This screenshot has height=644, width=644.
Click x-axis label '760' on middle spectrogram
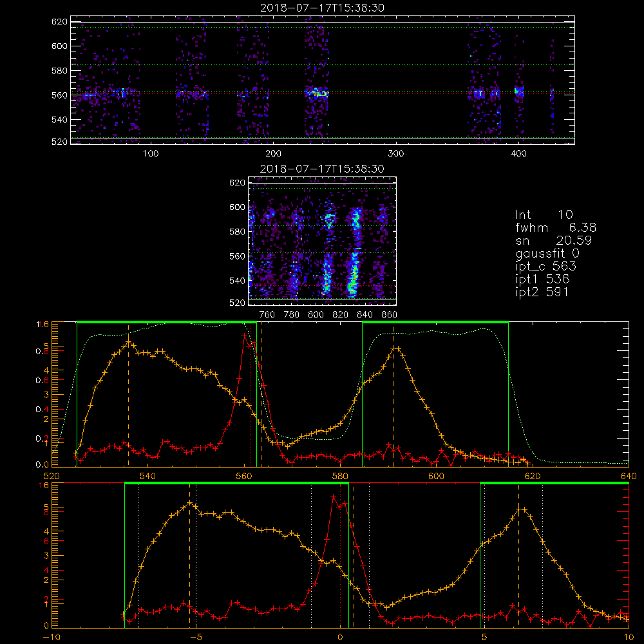point(267,315)
